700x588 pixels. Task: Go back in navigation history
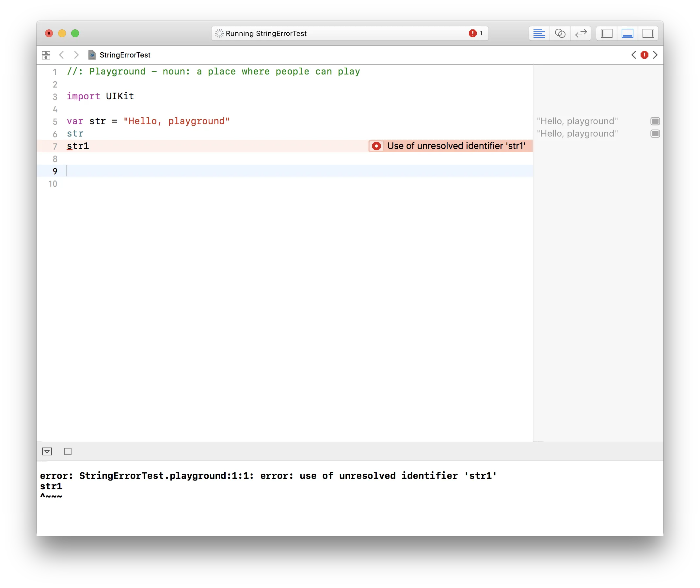(x=61, y=55)
